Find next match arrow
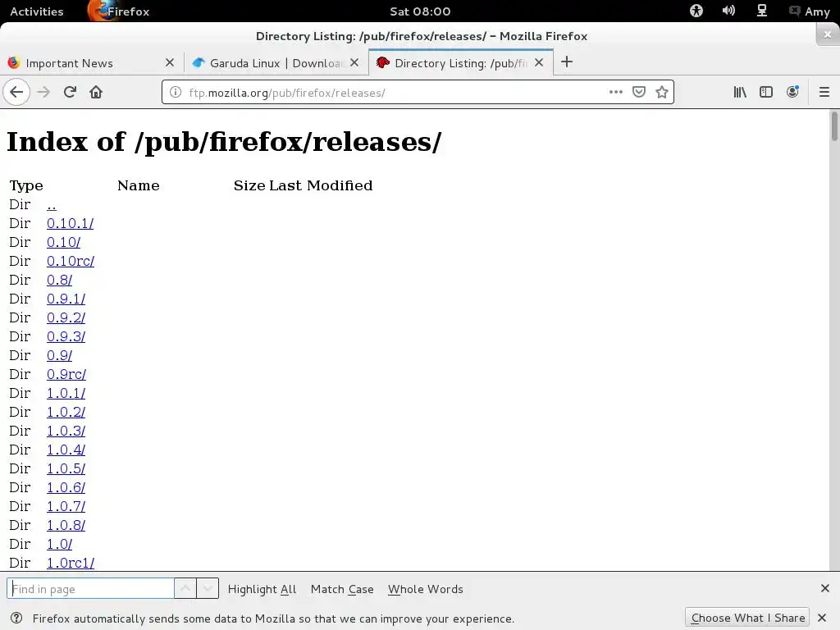The height and width of the screenshot is (630, 840). click(208, 588)
